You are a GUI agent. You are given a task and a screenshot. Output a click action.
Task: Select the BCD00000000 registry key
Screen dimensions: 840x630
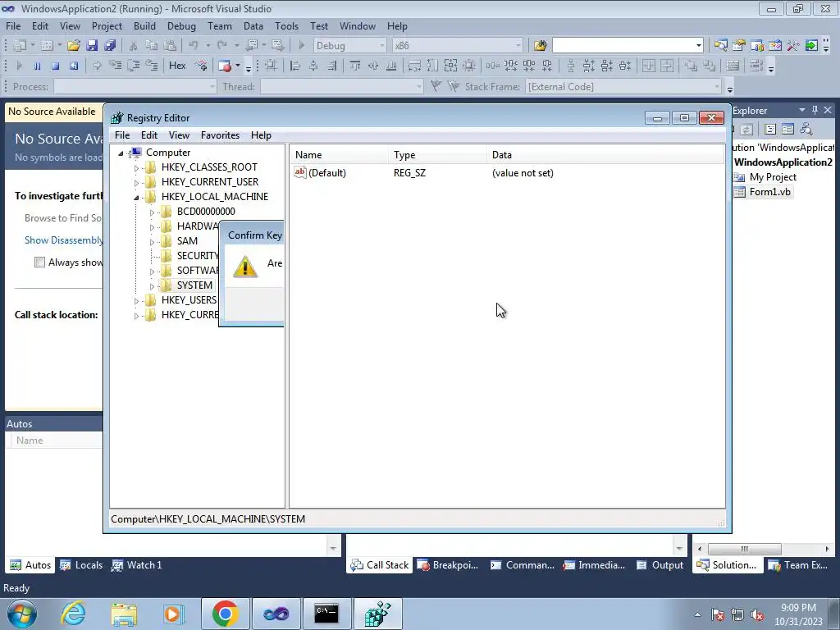[x=206, y=211]
